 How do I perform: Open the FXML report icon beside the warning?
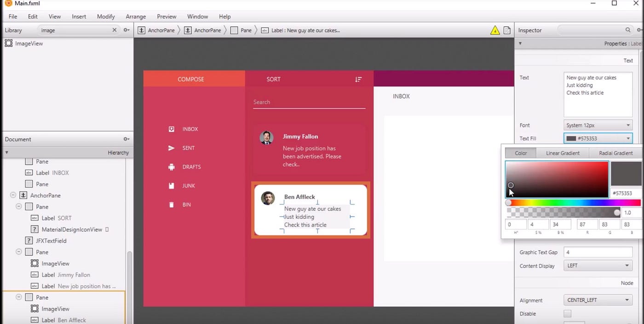tap(506, 30)
